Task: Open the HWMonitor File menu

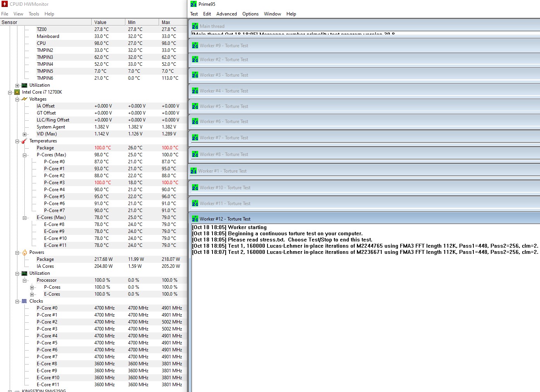Action: (5, 14)
